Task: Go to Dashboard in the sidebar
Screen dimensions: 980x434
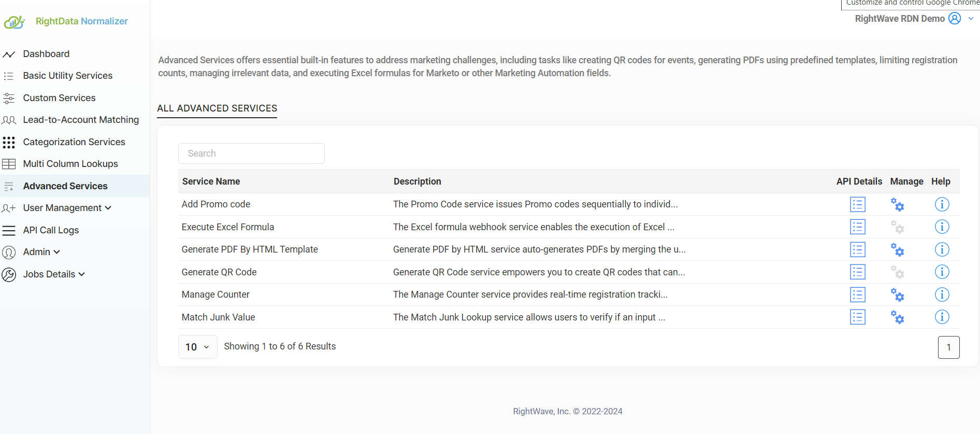Action: pos(46,54)
